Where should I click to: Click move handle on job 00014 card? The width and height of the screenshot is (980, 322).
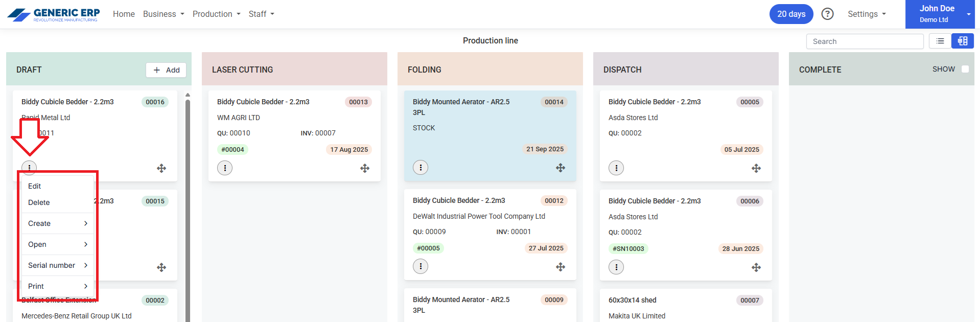click(x=561, y=168)
